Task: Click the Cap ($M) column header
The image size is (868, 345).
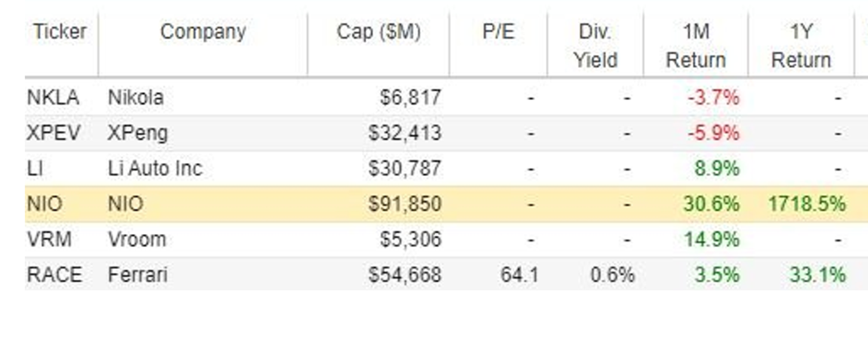Action: click(x=379, y=32)
